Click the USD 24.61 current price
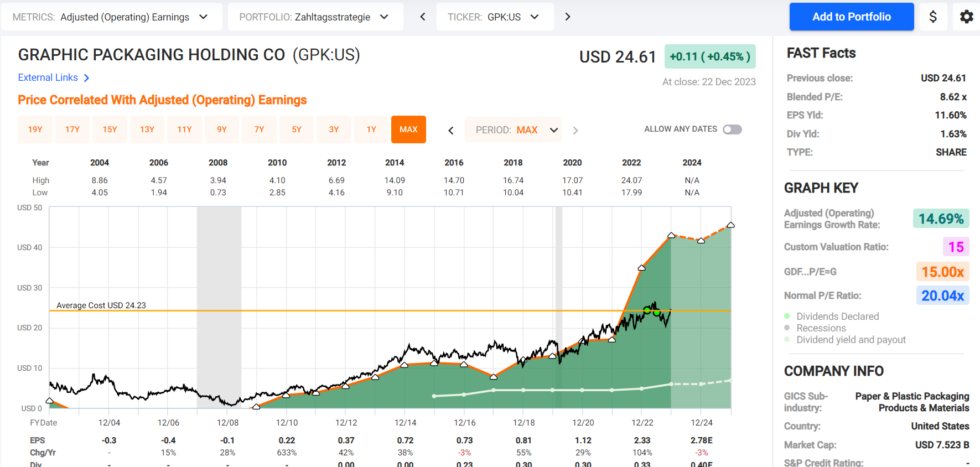 tap(618, 57)
